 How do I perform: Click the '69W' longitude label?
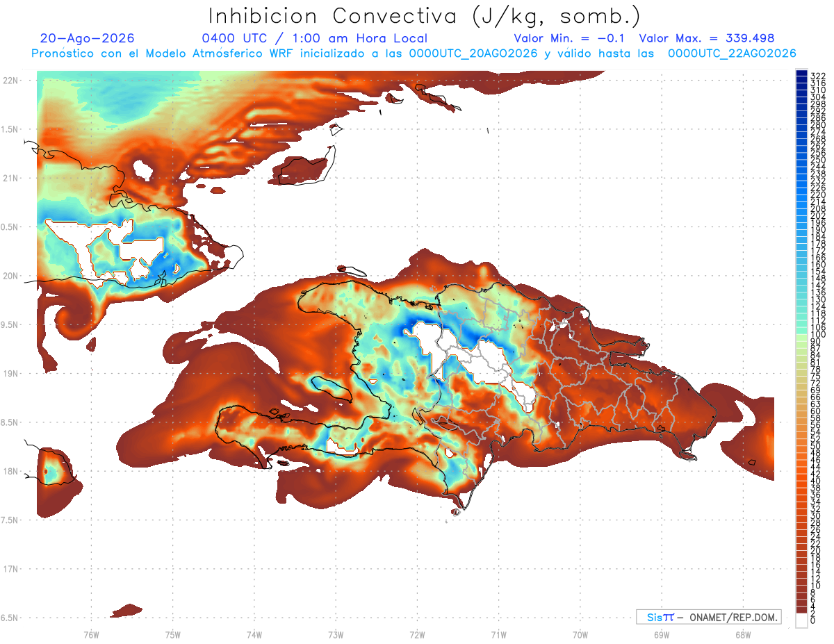point(661,634)
